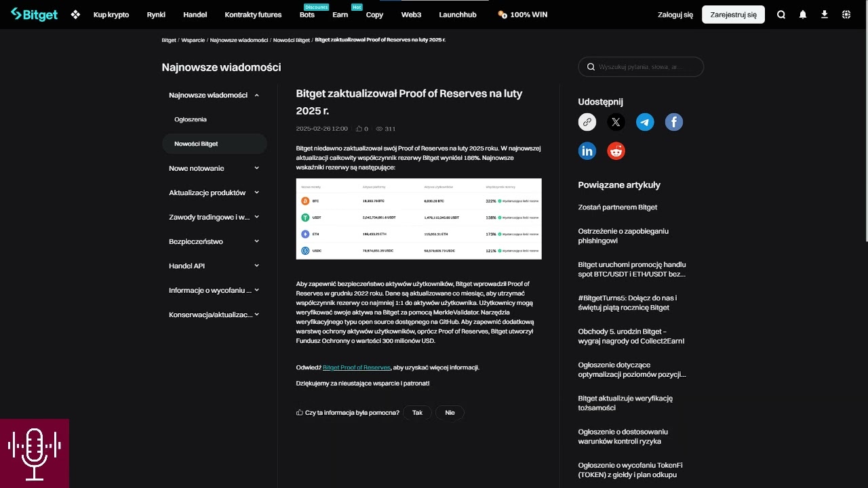This screenshot has width=868, height=488.
Task: Open article Ogłoszenie o wycofaniu TokenFi
Action: coord(630,470)
